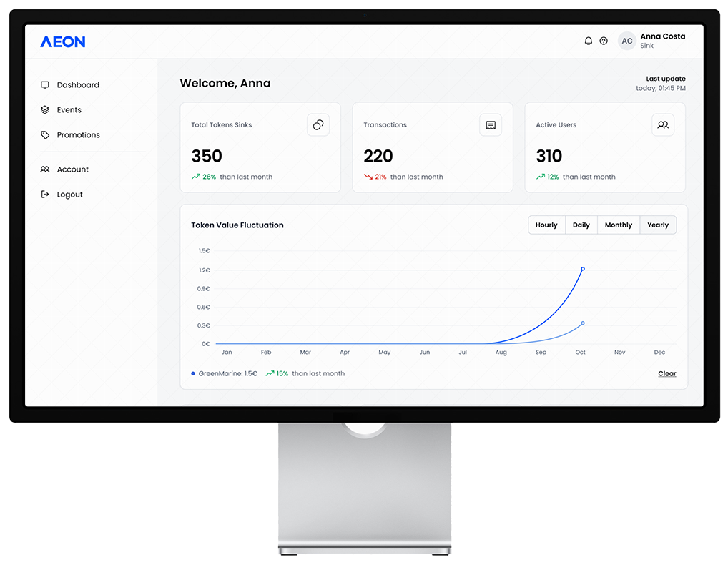Image resolution: width=728 pixels, height=565 pixels.
Task: Switch the chart to Daily view
Action: click(x=581, y=225)
